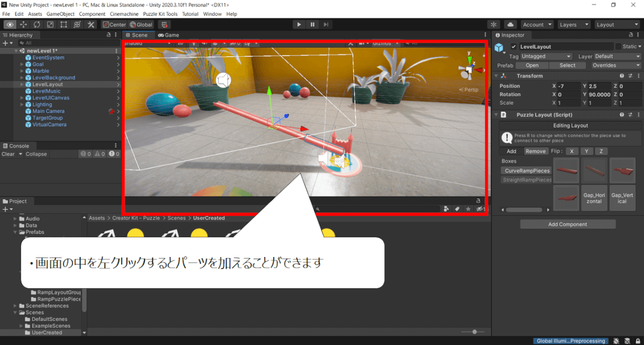The width and height of the screenshot is (644, 345).
Task: Open the Puzzle Kit Tools menu
Action: (160, 14)
